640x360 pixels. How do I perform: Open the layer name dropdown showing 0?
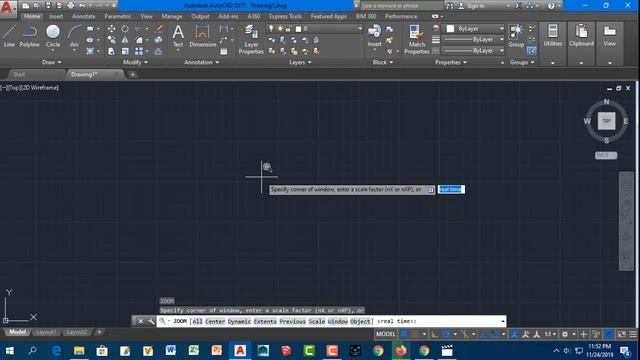[314, 29]
